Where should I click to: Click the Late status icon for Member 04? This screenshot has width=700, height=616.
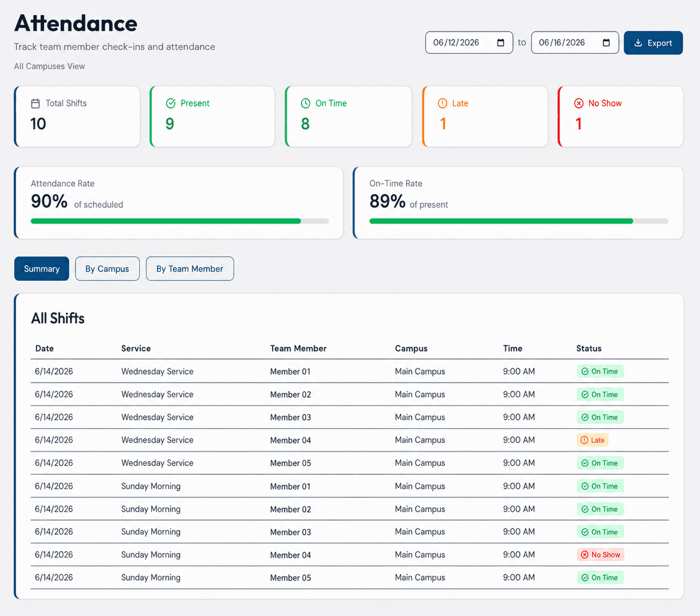584,440
